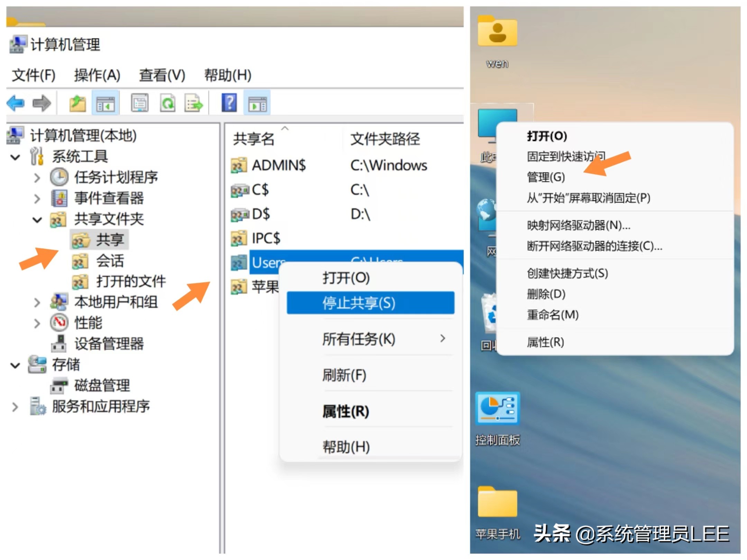Collapse the 系统工具 tree node
The image size is (747, 560).
coord(15,157)
